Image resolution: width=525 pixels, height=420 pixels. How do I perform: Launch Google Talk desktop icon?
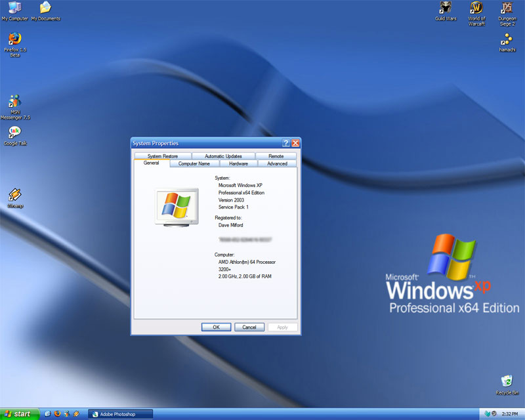14,133
